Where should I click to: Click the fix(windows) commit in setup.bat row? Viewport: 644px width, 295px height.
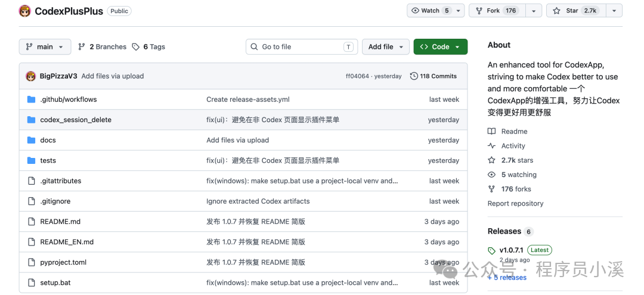coord(302,282)
